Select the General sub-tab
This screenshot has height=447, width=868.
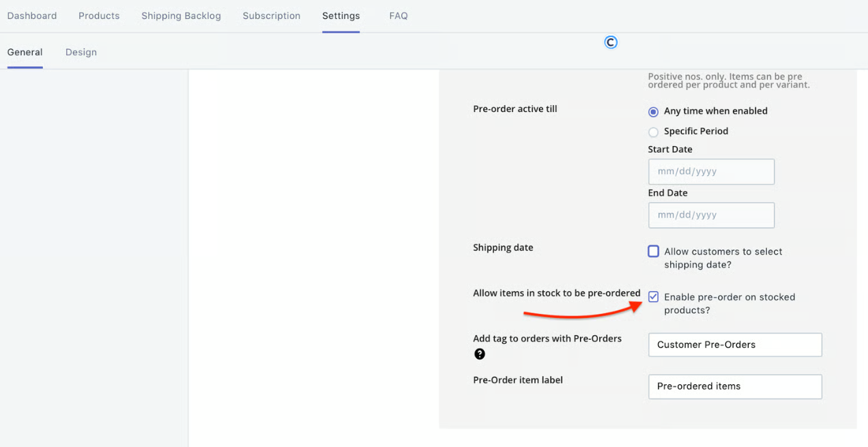(25, 53)
